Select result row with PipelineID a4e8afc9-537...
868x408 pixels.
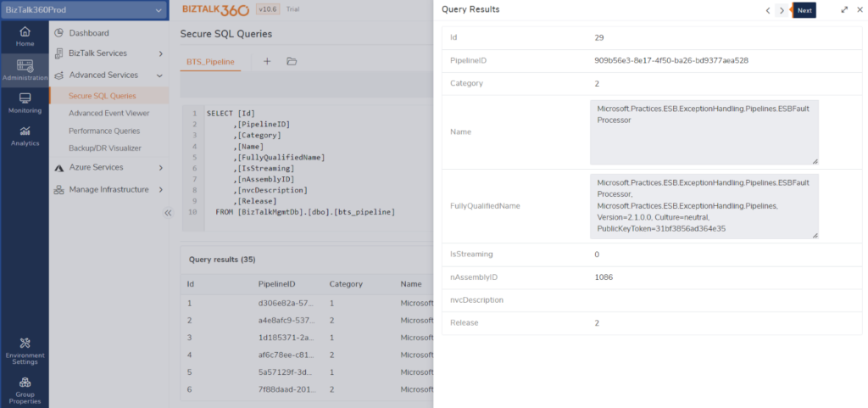pyautogui.click(x=307, y=321)
